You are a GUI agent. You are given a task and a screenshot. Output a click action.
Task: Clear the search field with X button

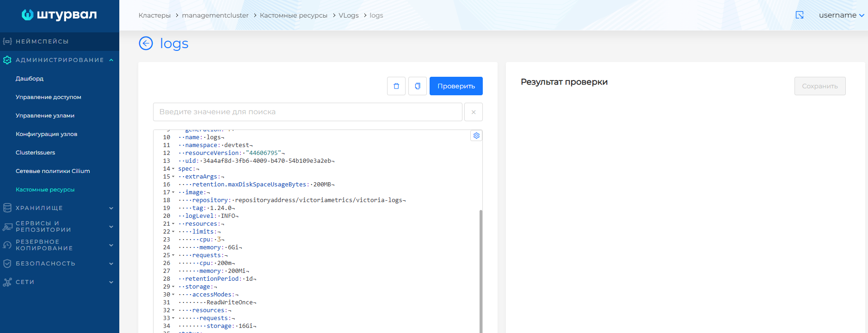click(x=474, y=112)
